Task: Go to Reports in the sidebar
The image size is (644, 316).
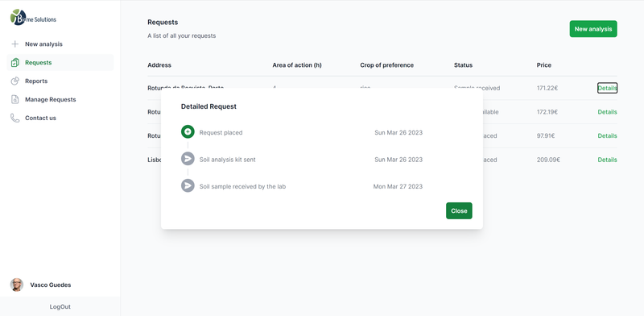Action: [x=60, y=81]
